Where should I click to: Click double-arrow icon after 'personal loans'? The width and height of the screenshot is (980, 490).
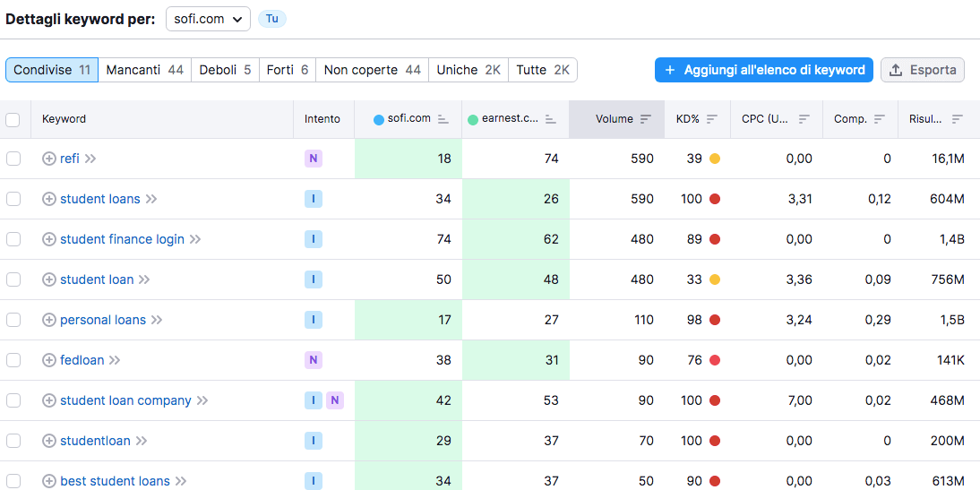pos(157,320)
